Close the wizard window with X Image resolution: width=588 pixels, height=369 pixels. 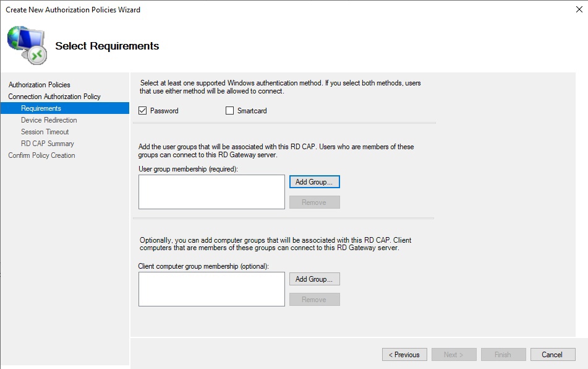[579, 9]
